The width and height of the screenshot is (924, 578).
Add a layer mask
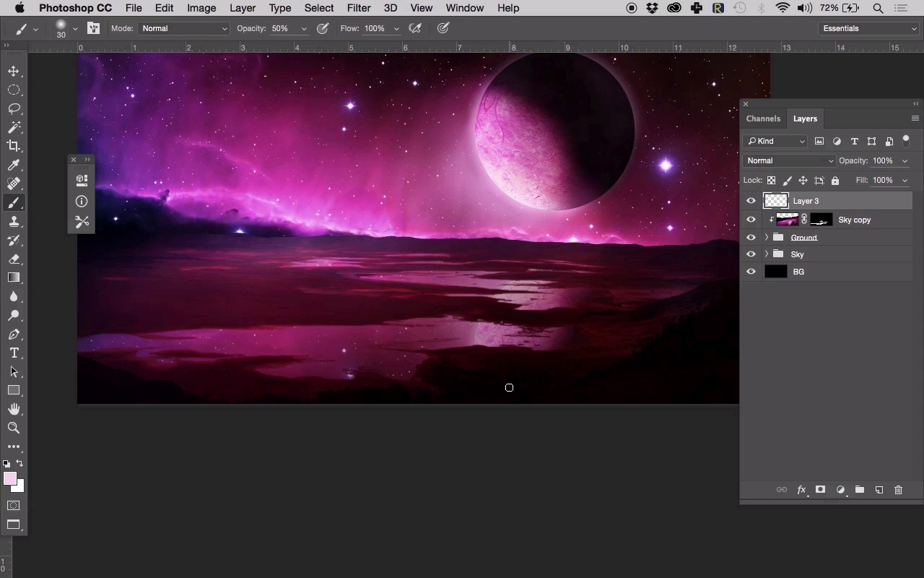pyautogui.click(x=821, y=490)
